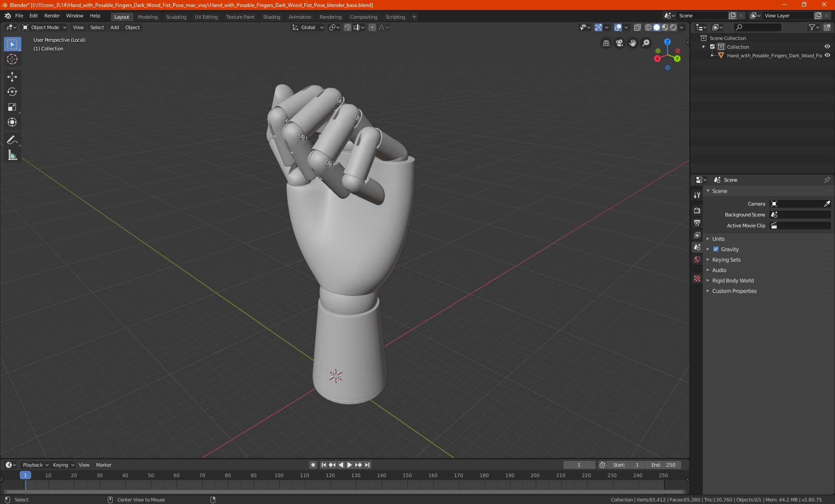Image resolution: width=835 pixels, height=504 pixels.
Task: Open the Texture properties tab
Action: pos(697,279)
